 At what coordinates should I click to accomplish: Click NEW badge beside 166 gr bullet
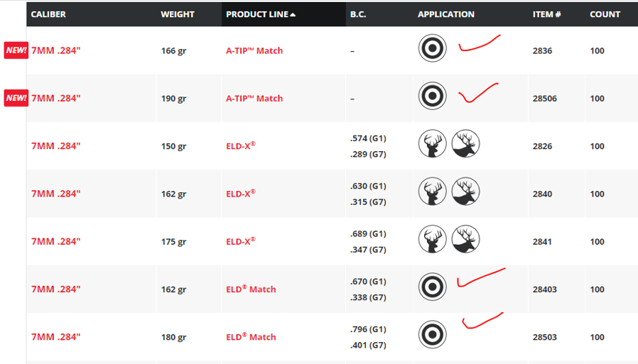[x=16, y=50]
